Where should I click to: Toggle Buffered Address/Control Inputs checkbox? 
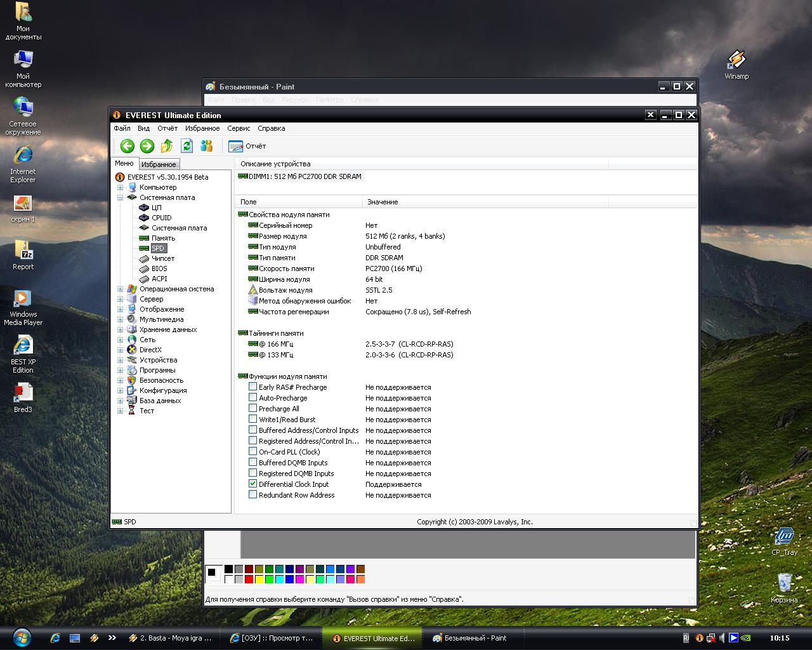[x=252, y=430]
